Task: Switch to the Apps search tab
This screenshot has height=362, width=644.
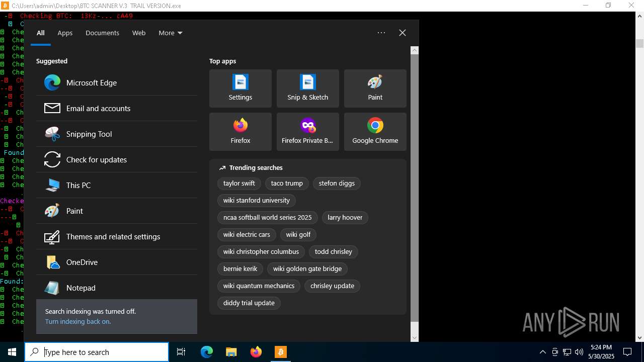Action: 65,33
